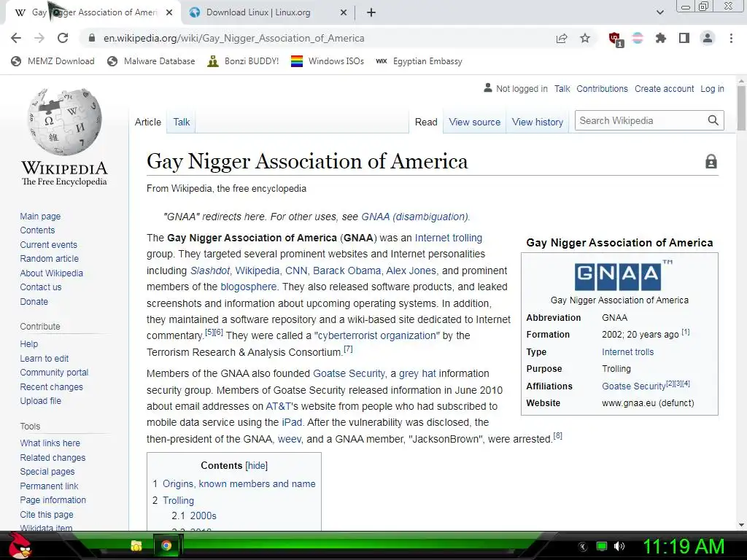Viewport: 747px width, 560px height.
Task: Close the Download Linux tab
Action: click(x=344, y=13)
